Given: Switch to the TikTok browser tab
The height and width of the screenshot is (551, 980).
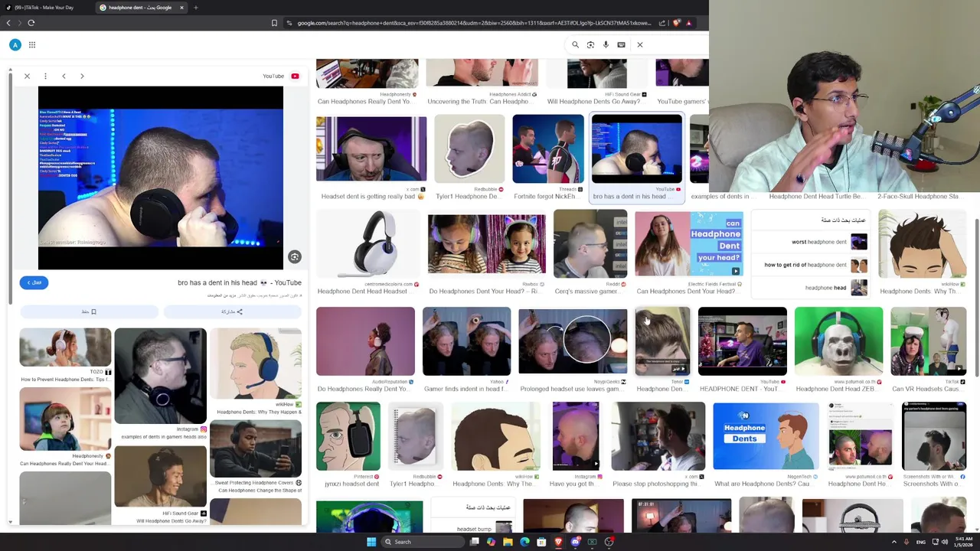Looking at the screenshot, I should point(44,8).
